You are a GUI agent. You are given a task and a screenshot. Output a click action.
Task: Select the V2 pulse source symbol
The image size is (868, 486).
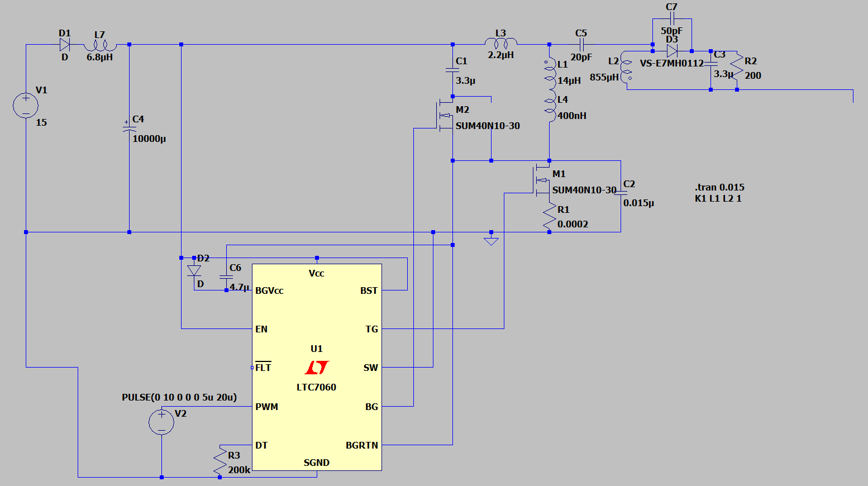coord(161,422)
